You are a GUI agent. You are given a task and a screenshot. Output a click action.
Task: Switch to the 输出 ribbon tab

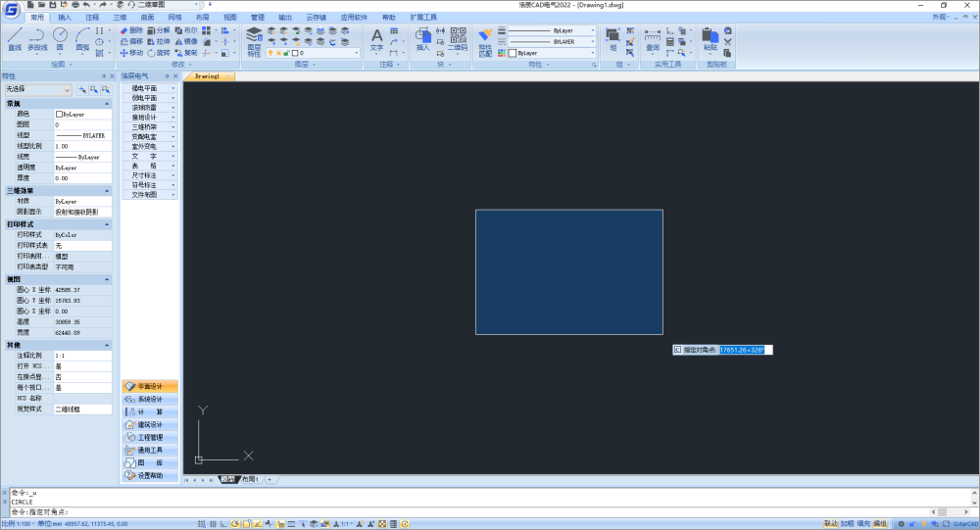click(285, 18)
